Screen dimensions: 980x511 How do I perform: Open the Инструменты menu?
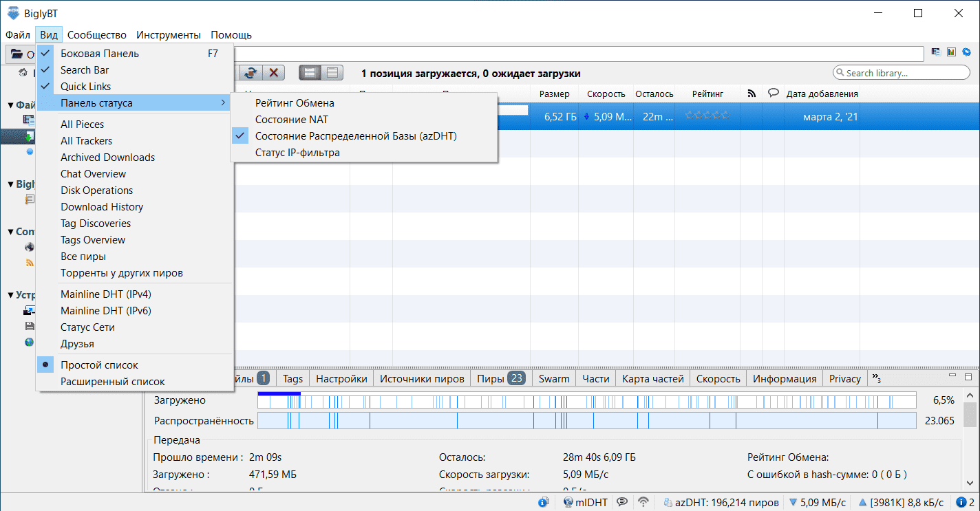169,34
